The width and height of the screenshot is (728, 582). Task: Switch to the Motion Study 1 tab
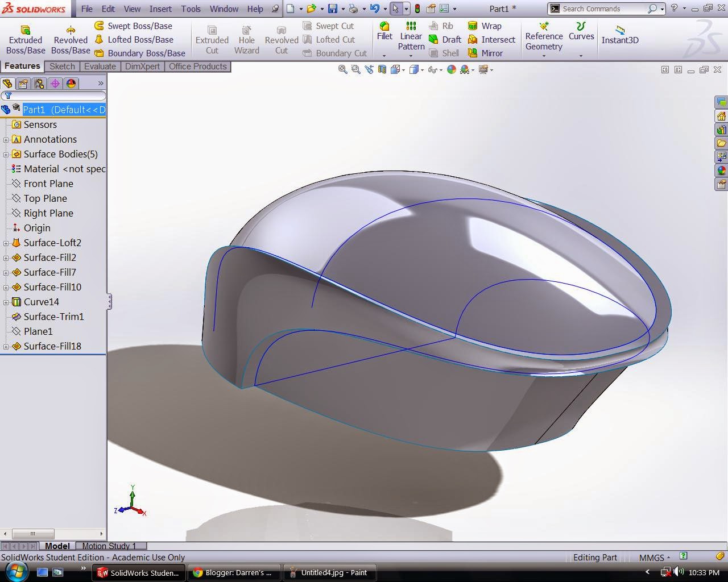click(x=111, y=546)
